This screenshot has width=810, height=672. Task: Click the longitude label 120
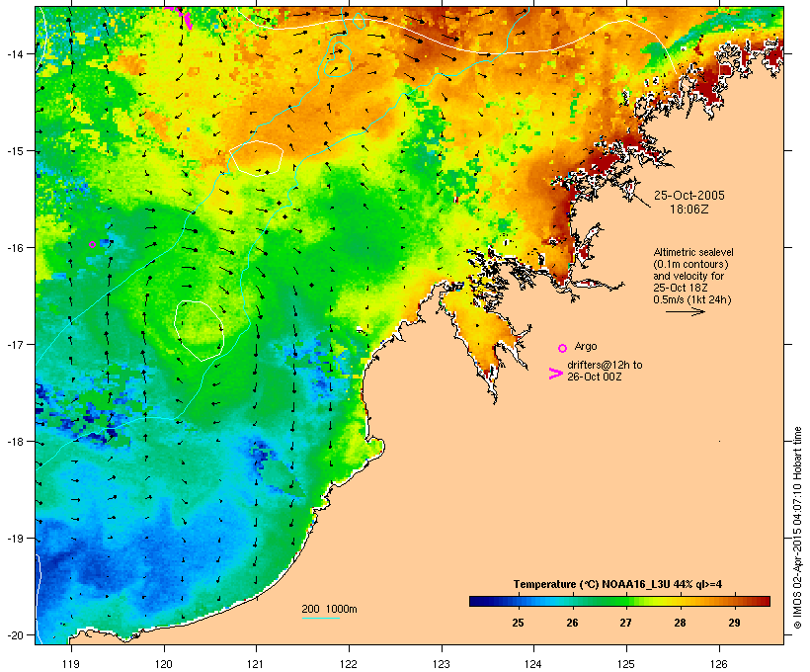coord(164,664)
